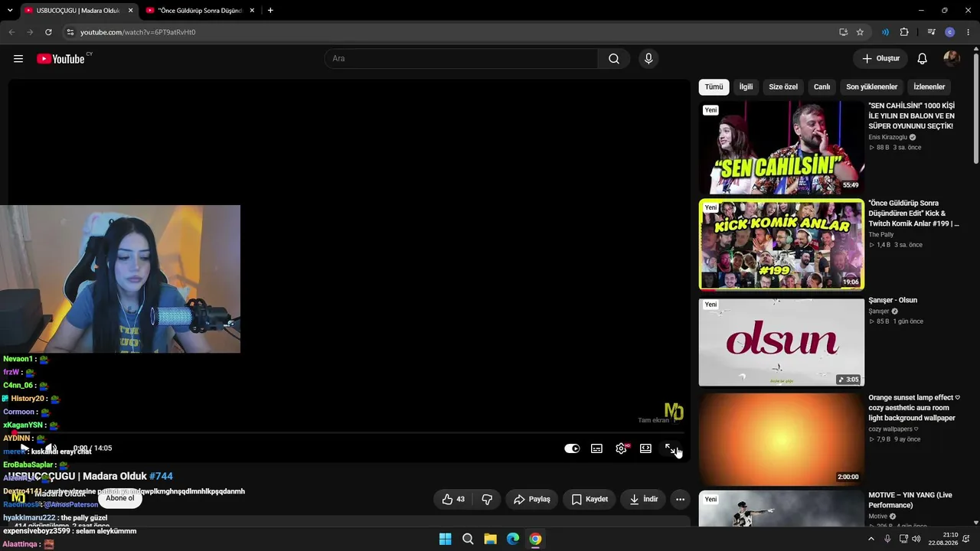Switch to the Önce Güldürüp Sonra Düşündüren tab
This screenshot has width=980, height=551.
click(x=201, y=11)
